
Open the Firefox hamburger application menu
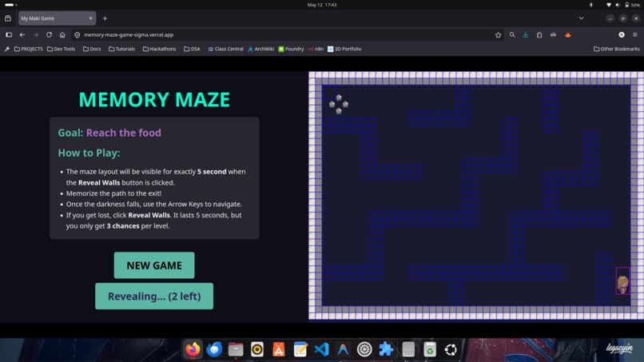tap(635, 35)
